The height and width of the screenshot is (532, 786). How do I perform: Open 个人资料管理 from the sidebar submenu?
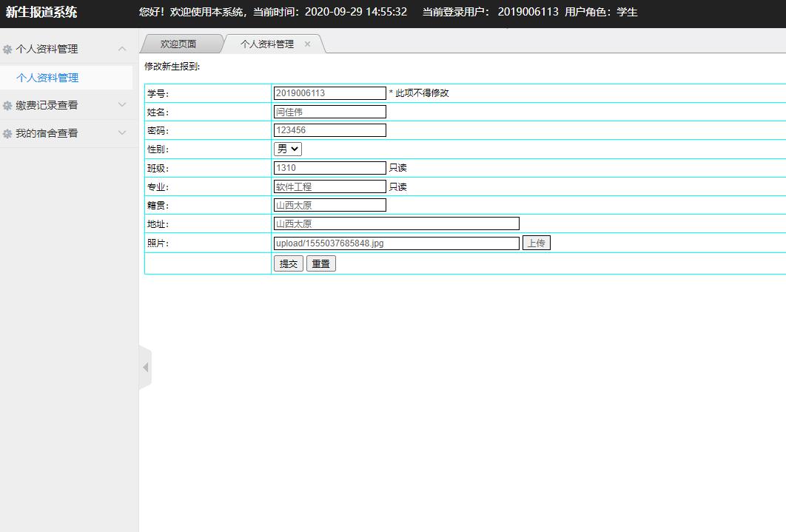tap(48, 78)
